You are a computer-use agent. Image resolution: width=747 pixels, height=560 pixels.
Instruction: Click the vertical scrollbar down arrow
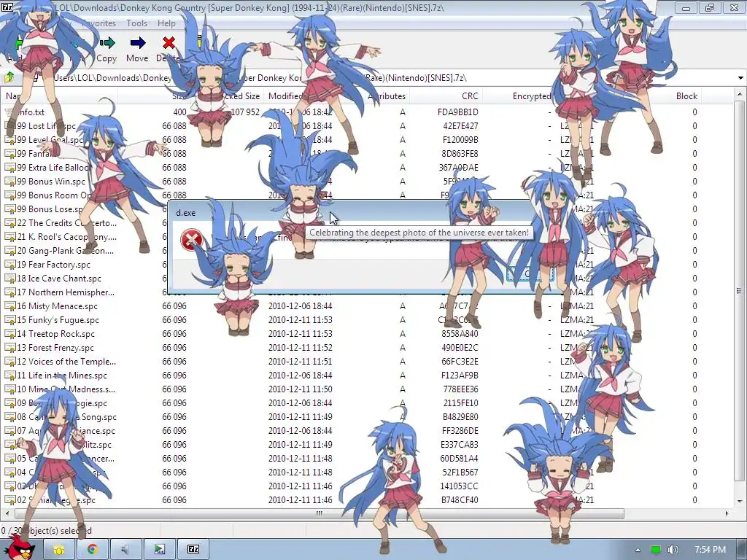tap(740, 501)
